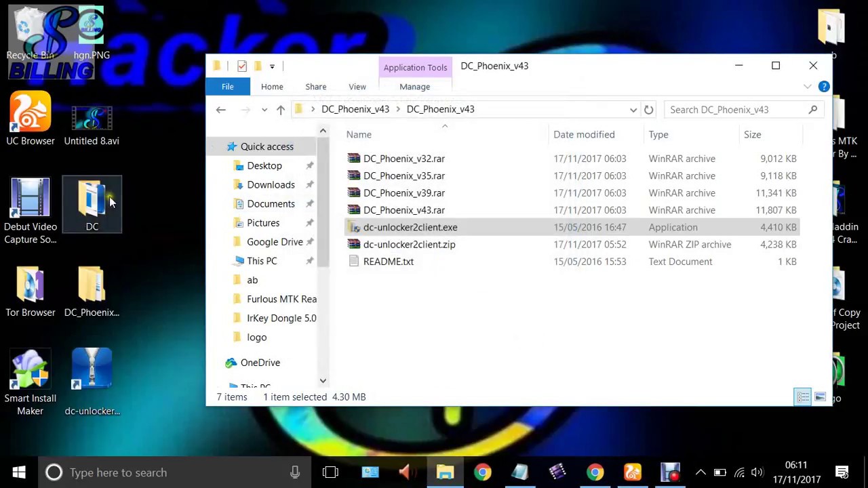Refresh the DC_Phoenix_v43 folder view
This screenshot has width=868, height=488.
click(x=649, y=110)
